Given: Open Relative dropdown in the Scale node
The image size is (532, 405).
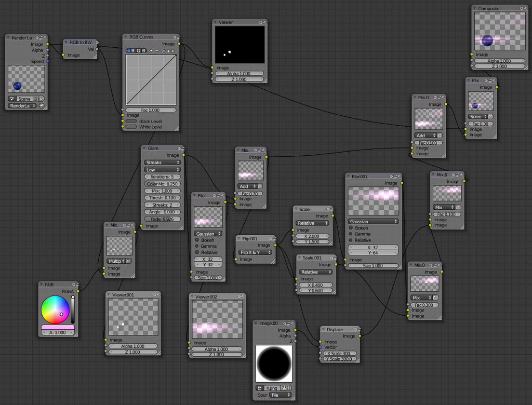Looking at the screenshot, I should pos(312,223).
